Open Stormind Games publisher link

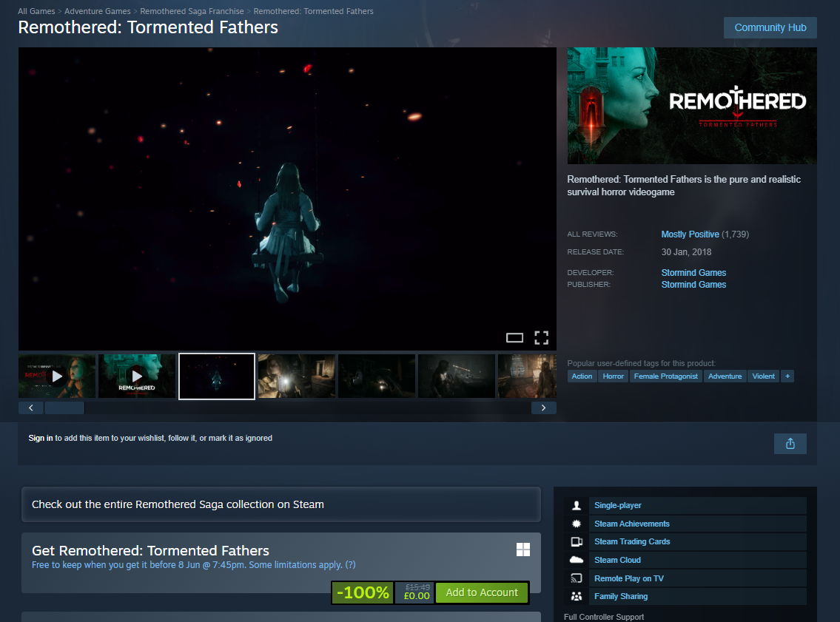(693, 285)
